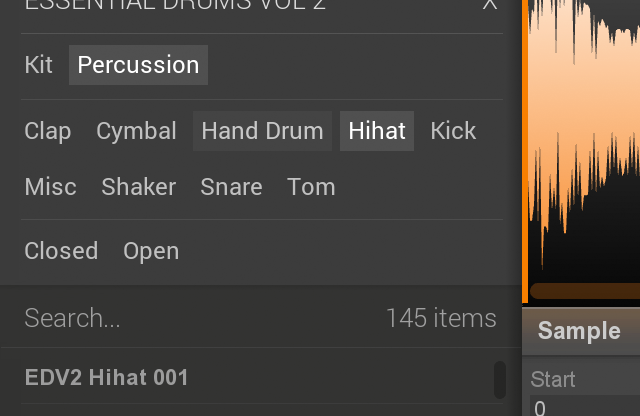Filter by Kick tag
The image size is (640, 416).
[x=453, y=131]
